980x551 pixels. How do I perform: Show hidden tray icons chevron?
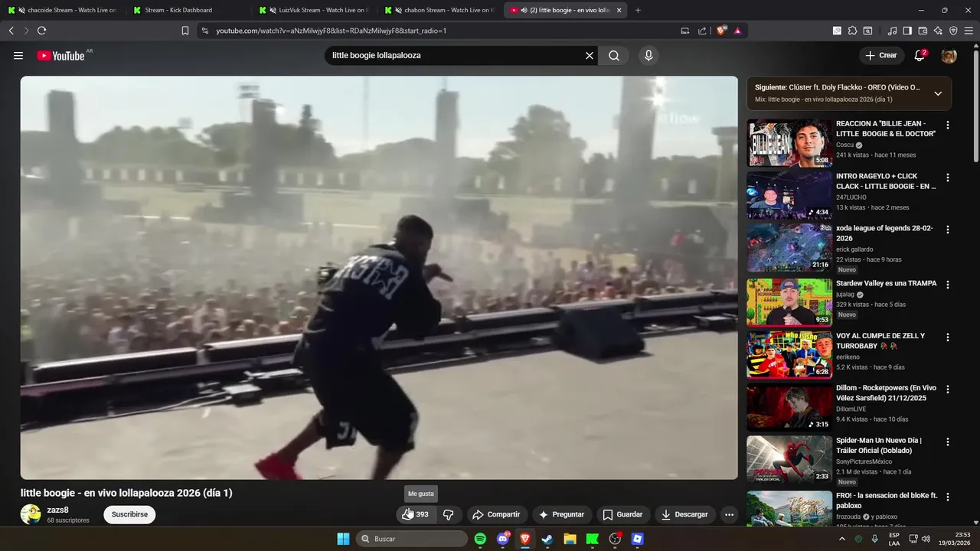coord(842,539)
